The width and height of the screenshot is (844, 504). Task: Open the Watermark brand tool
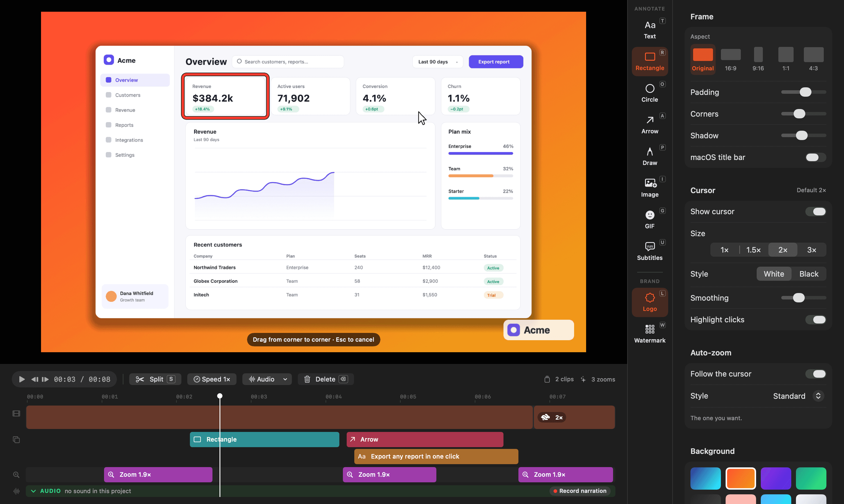pos(649,334)
